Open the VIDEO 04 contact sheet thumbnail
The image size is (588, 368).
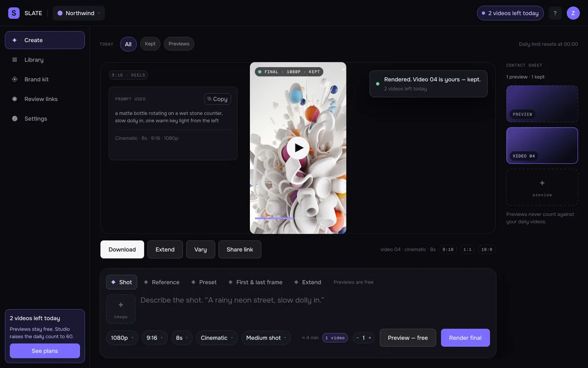(542, 146)
